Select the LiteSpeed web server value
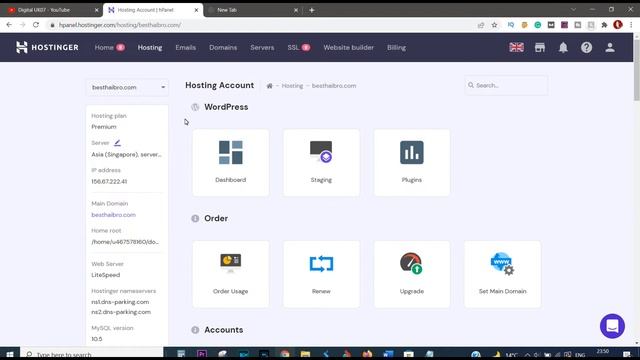This screenshot has height=360, width=640. [106, 275]
